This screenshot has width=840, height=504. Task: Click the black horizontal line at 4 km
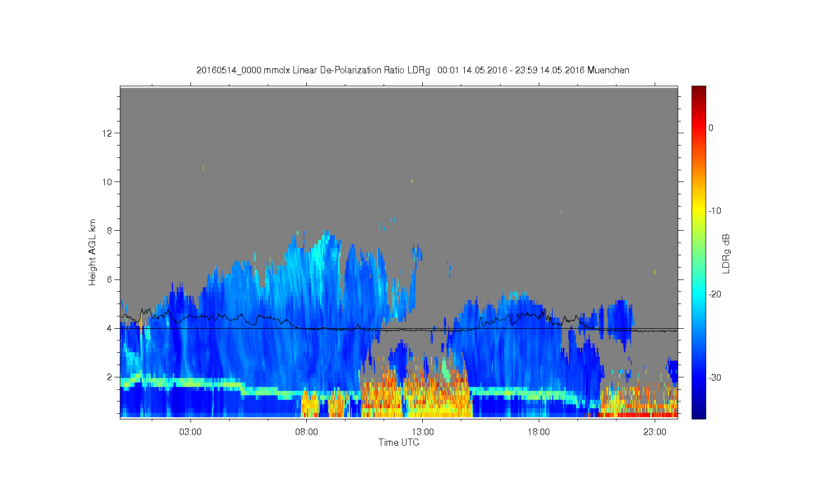(x=399, y=329)
